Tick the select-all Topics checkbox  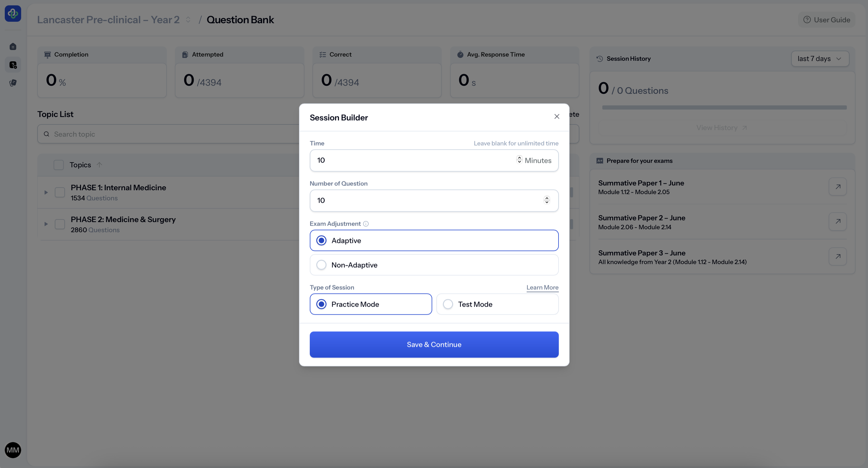click(59, 165)
